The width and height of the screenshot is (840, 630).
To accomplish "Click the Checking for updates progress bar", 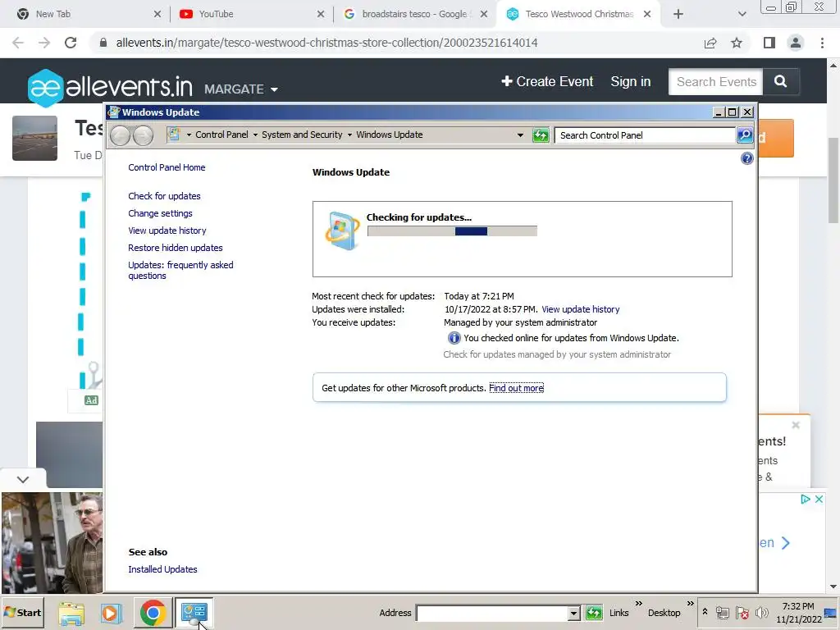I will [452, 231].
